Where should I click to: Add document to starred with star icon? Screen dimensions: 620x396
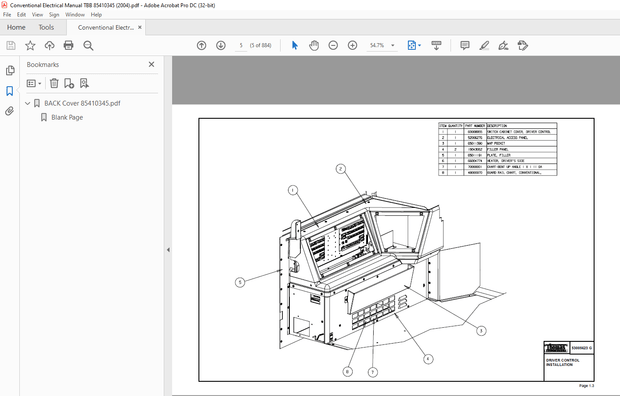pyautogui.click(x=30, y=45)
